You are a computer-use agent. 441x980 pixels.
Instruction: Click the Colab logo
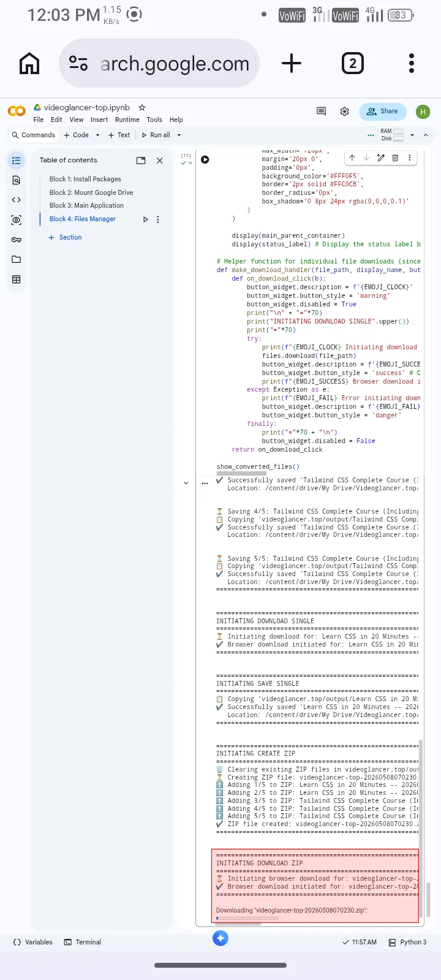17,111
